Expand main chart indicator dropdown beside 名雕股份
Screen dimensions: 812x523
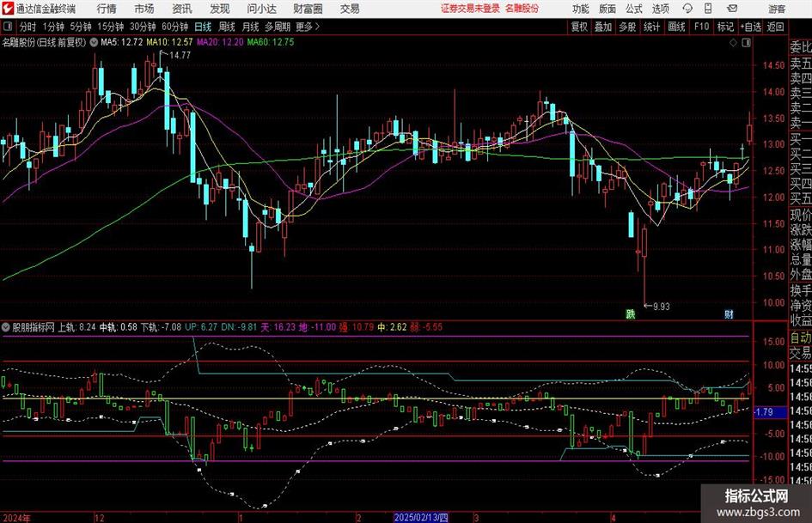pos(93,42)
